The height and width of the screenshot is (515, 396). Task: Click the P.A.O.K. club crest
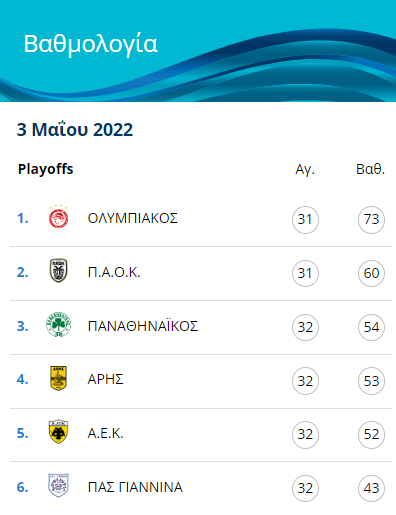tap(59, 271)
